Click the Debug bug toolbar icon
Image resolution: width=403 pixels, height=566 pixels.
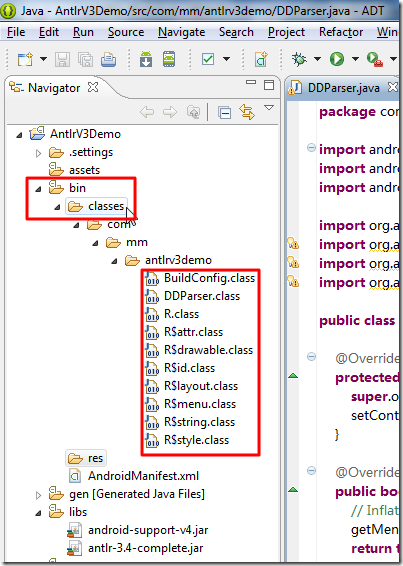(299, 59)
